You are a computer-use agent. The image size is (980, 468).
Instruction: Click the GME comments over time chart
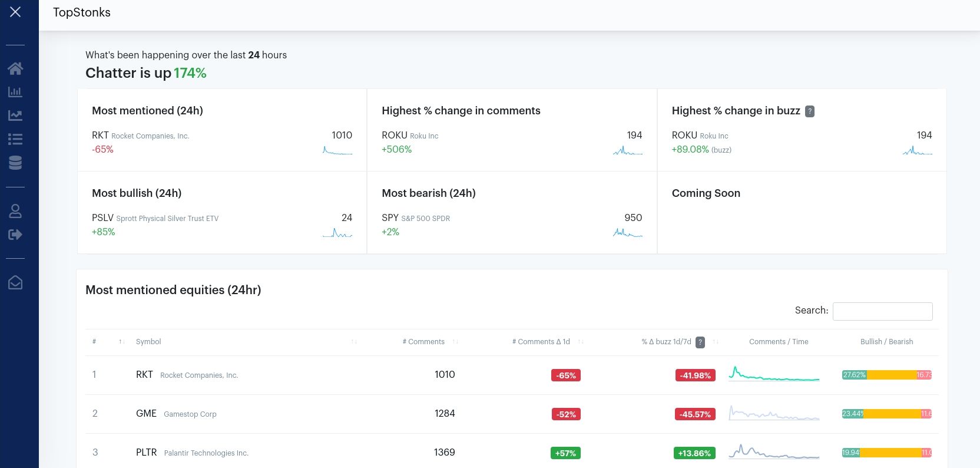tap(774, 413)
